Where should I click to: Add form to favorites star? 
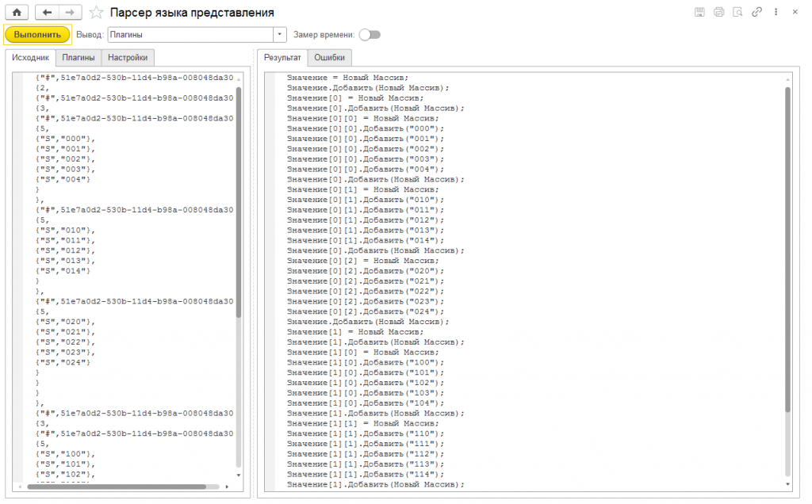coord(96,13)
